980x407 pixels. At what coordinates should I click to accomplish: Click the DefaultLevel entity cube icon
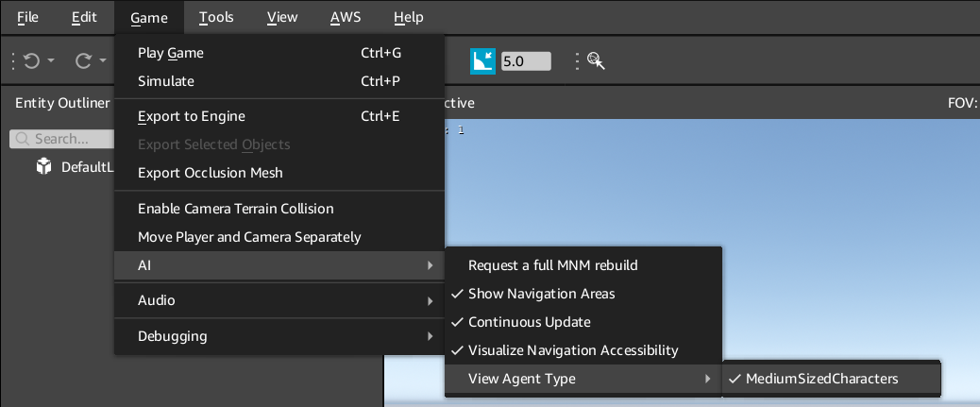click(x=43, y=167)
